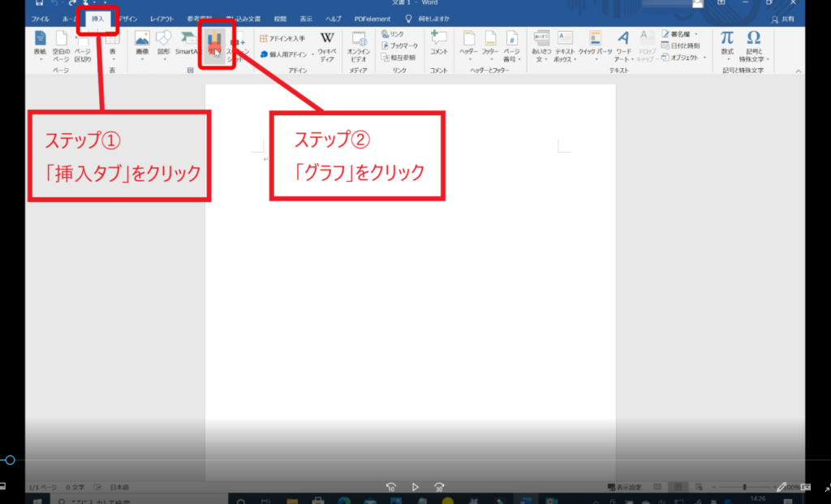Switch to the レイアウト ribbon tab
The height and width of the screenshot is (504, 831).
(x=161, y=19)
